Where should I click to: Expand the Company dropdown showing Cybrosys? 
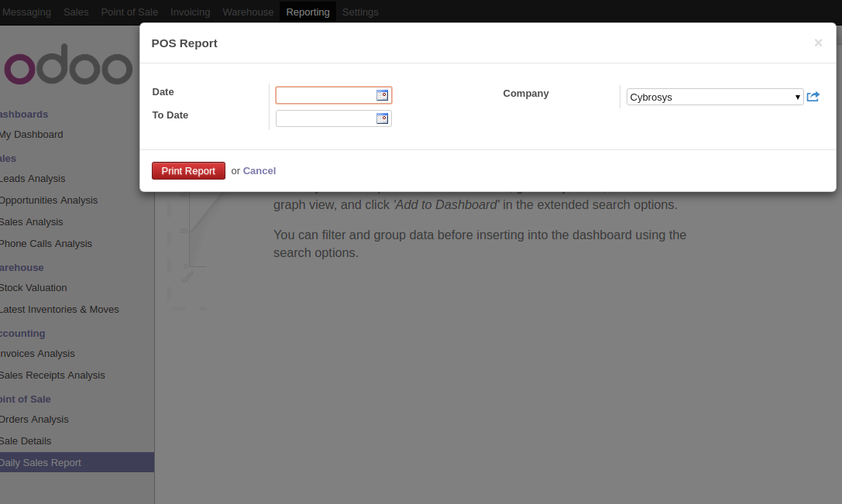(715, 97)
